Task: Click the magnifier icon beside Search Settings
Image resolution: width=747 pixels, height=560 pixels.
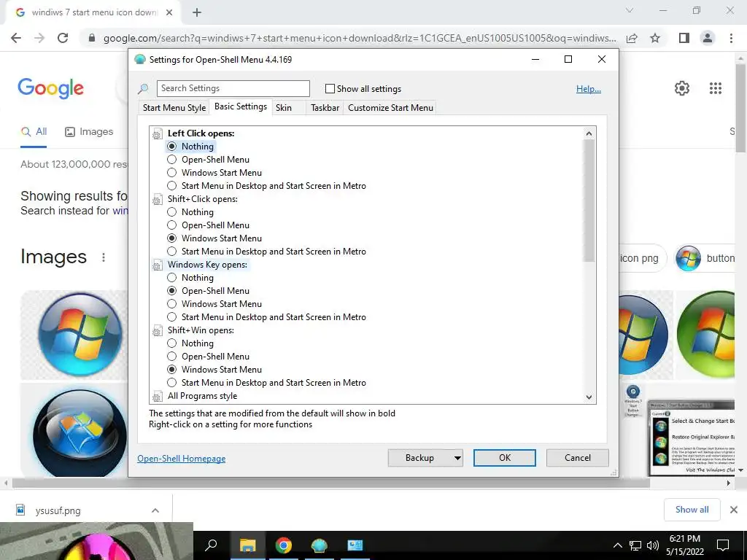Action: coord(143,88)
